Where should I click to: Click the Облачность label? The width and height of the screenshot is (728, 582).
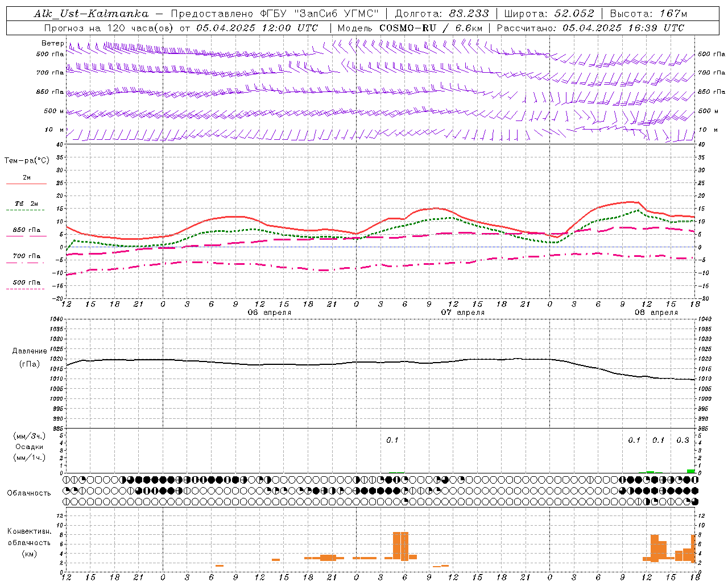[x=29, y=493]
